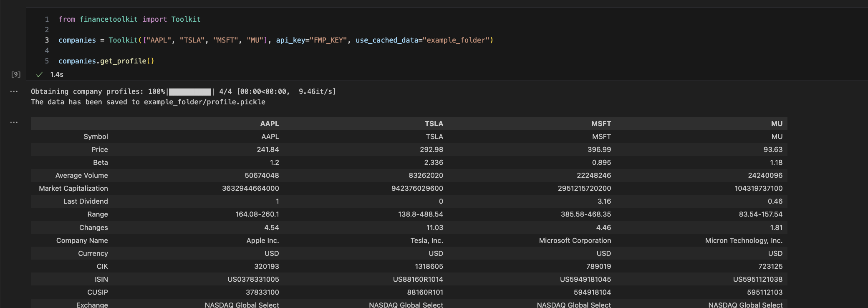Select the Range row label
Viewport: 868px width, 308px height.
[98, 214]
